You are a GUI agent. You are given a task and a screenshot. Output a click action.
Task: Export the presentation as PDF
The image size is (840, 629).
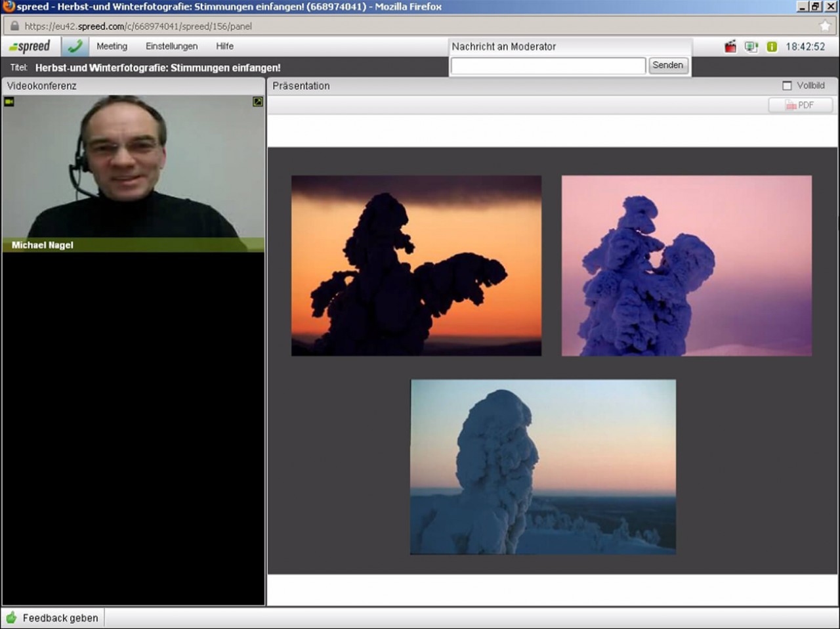point(800,105)
